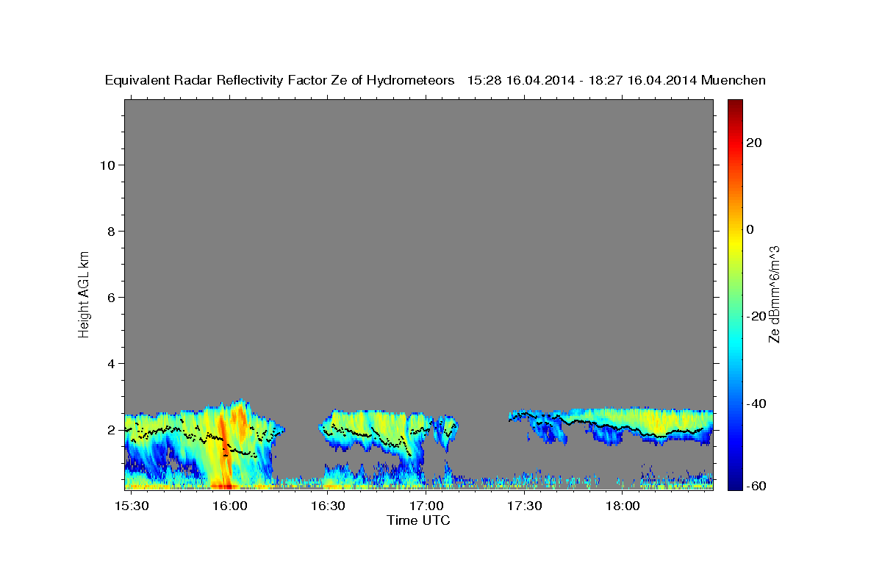Click the 15:30 time tick label

(x=132, y=506)
